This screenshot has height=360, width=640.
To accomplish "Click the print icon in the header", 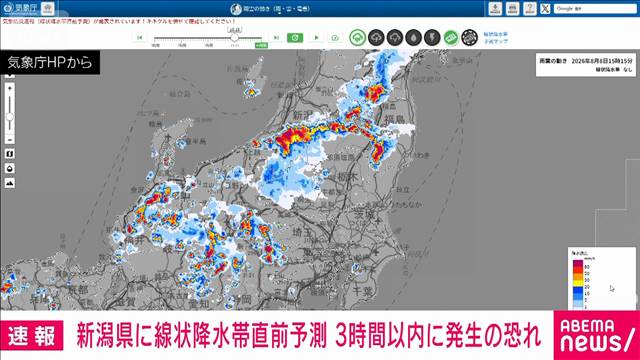I will pos(512,9).
